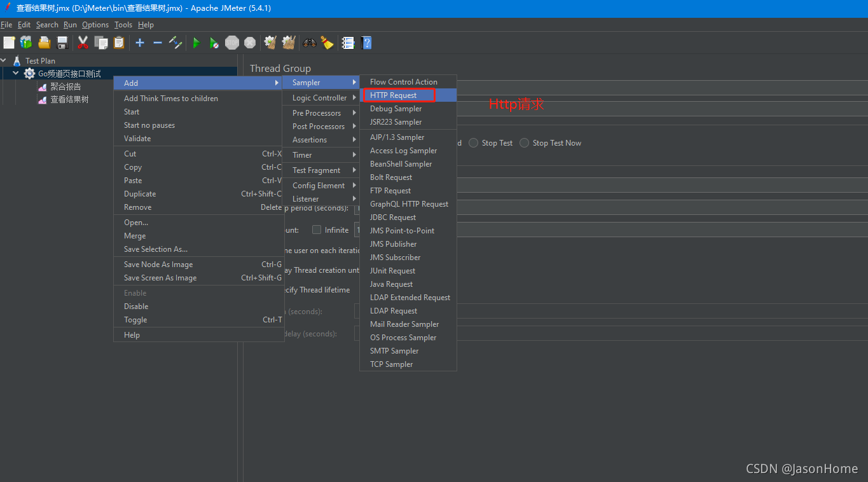This screenshot has height=482, width=868.
Task: Open the Tools menu
Action: coord(123,25)
